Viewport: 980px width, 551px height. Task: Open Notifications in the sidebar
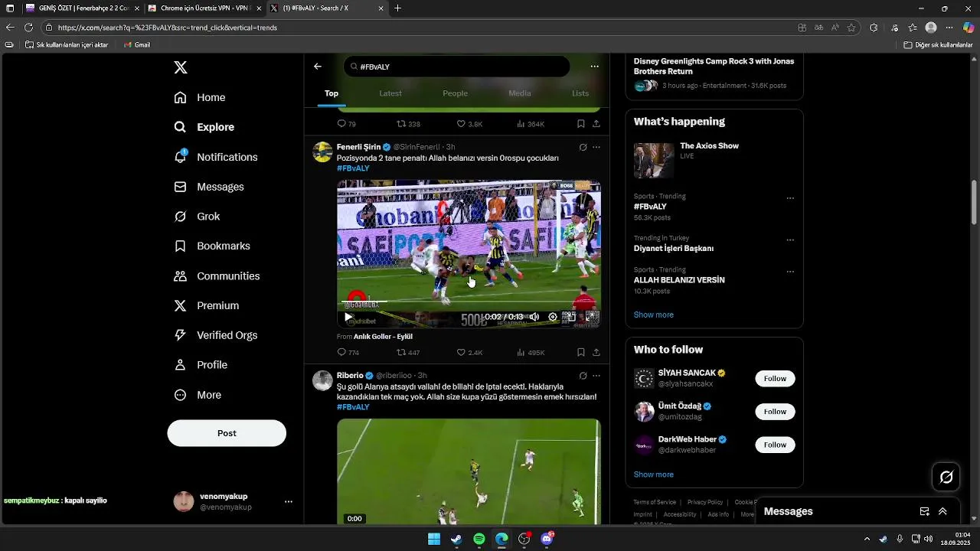(216, 157)
